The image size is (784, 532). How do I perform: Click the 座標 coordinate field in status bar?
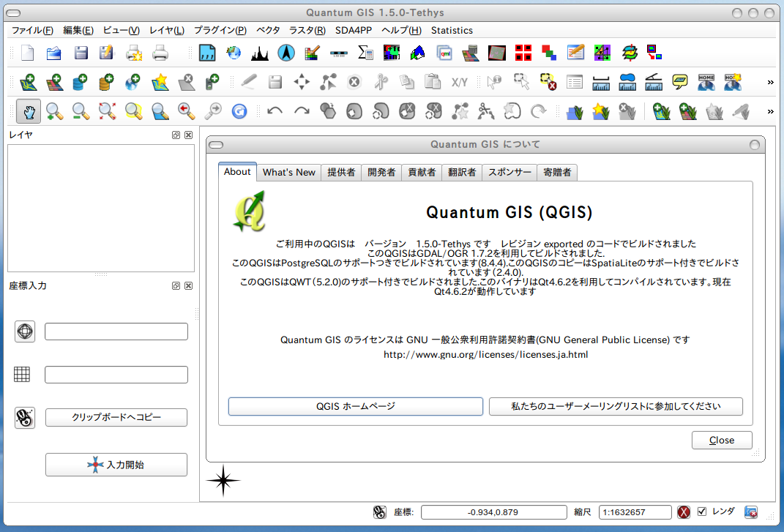(493, 512)
